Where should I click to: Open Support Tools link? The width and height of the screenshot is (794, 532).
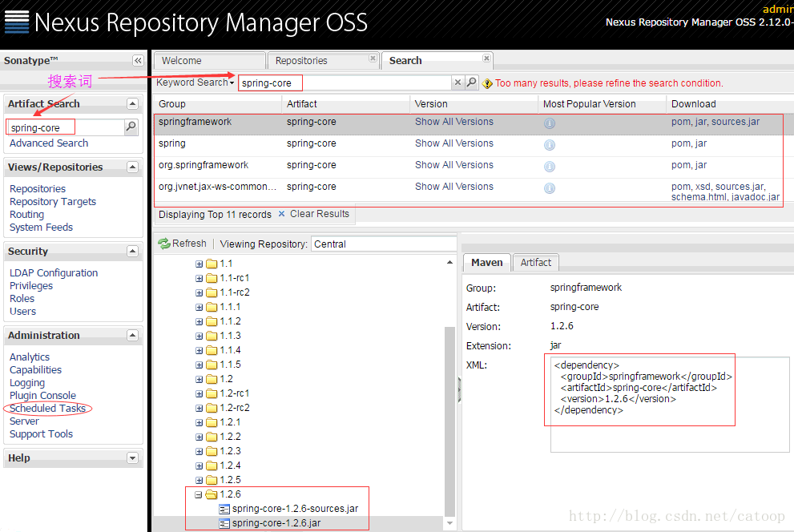coord(41,434)
